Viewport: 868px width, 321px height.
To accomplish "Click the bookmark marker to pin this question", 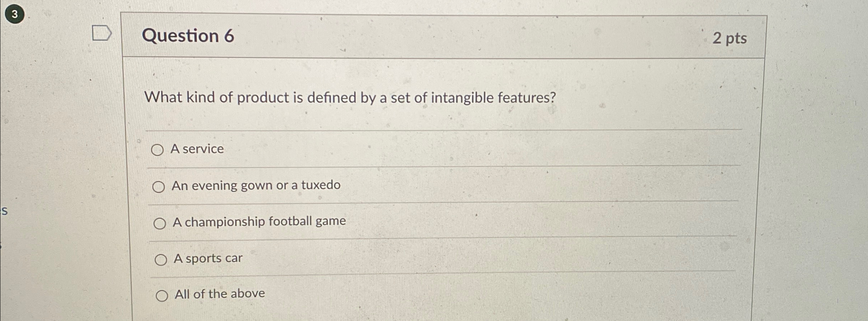I will (x=102, y=33).
